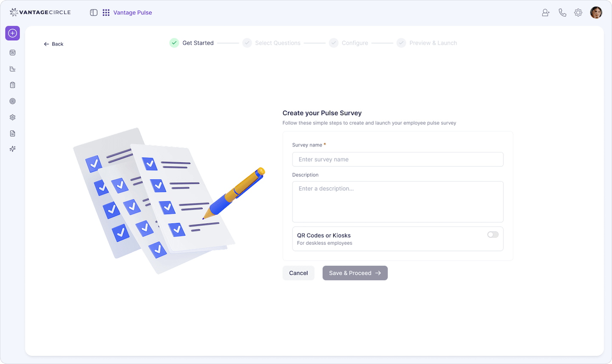This screenshot has width=612, height=364.
Task: Open the dashboard icon in the sidebar
Action: click(x=12, y=53)
